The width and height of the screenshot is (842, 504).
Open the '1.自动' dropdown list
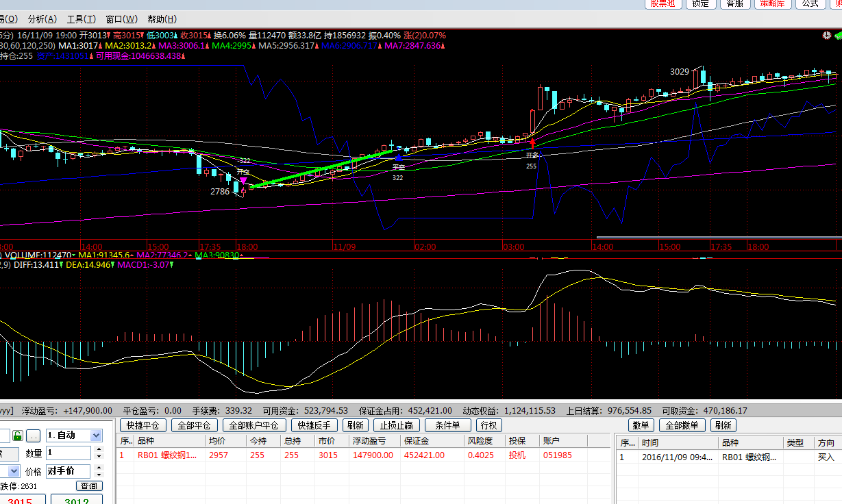pyautogui.click(x=97, y=436)
